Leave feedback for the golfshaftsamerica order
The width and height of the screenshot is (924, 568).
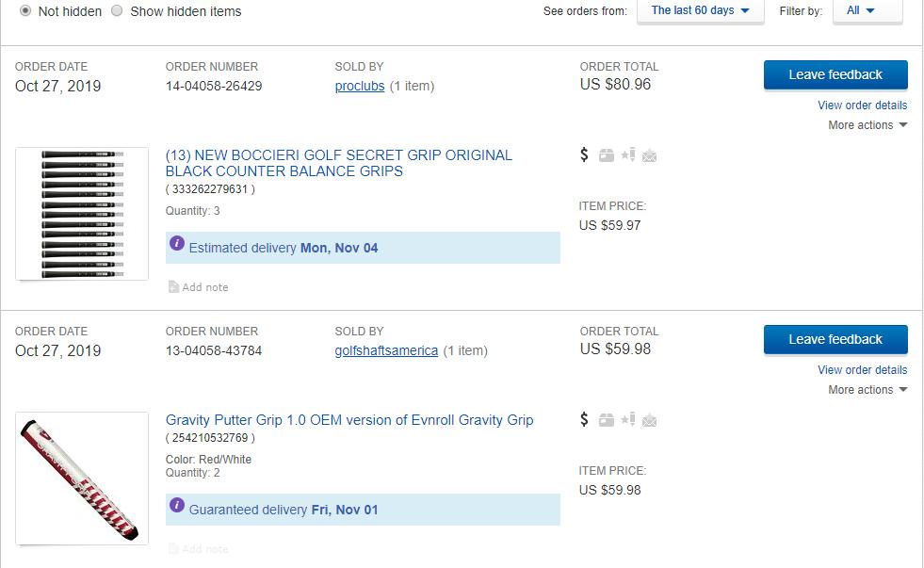[835, 339]
